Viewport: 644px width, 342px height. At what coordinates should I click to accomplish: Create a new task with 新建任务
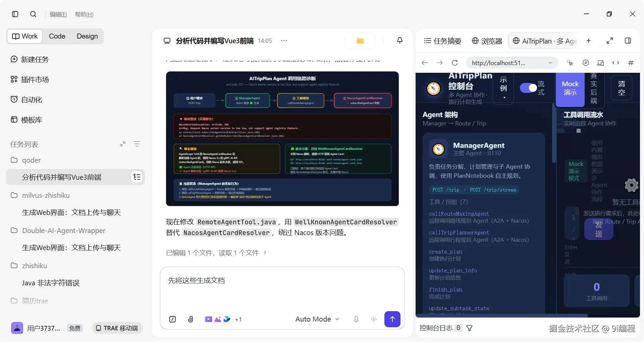tap(30, 59)
